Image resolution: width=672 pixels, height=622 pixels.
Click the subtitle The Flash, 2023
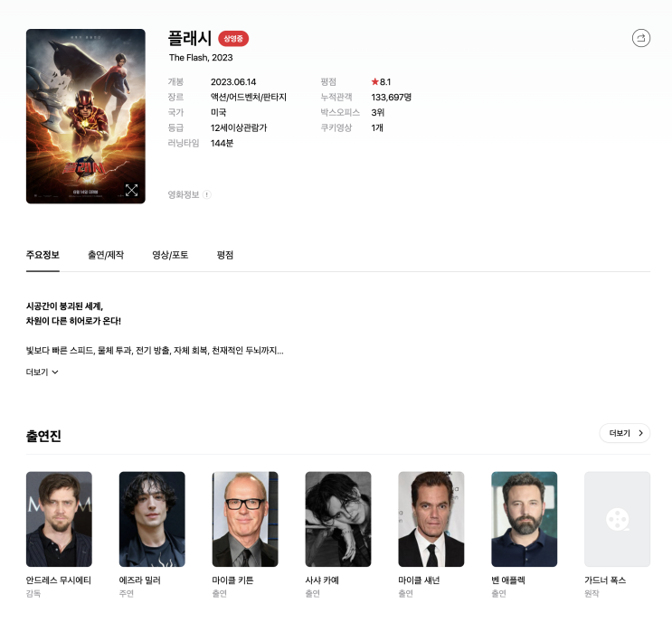point(201,58)
